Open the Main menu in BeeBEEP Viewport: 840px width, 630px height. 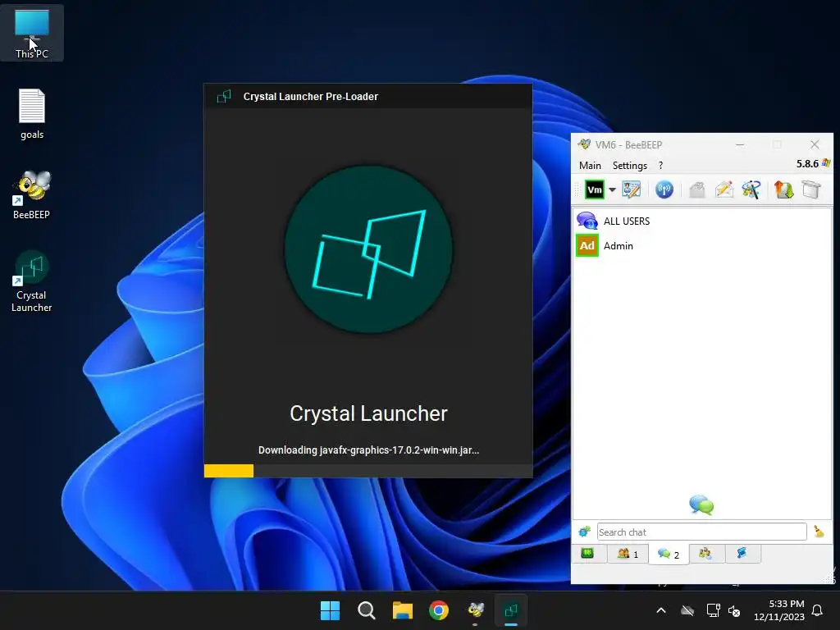click(590, 166)
